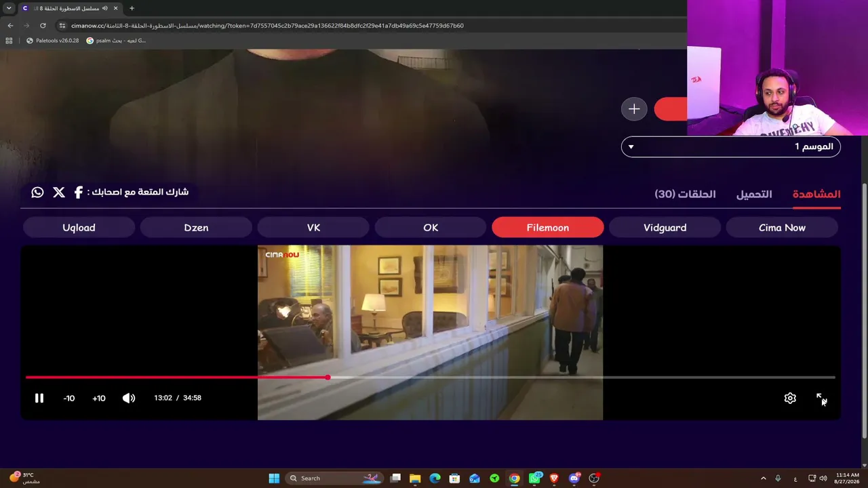Image resolution: width=868 pixels, height=488 pixels.
Task: Select the Uqload server
Action: 79,228
